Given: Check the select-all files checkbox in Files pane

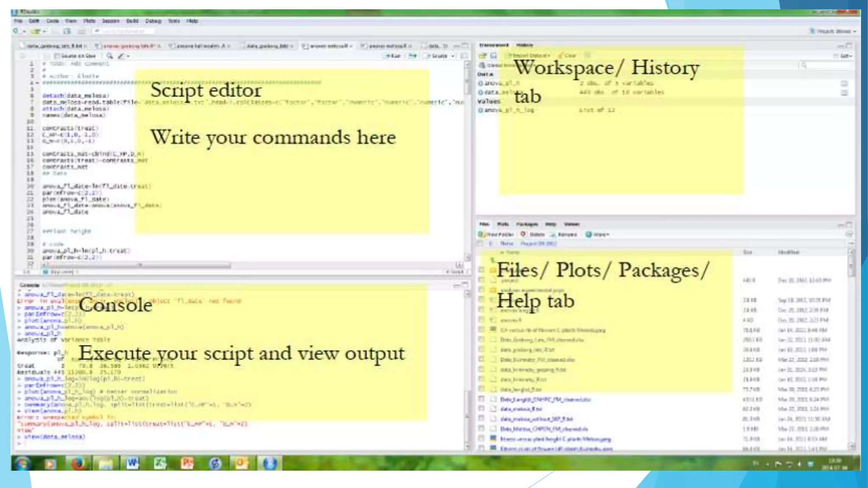Looking at the screenshot, I should click(480, 244).
